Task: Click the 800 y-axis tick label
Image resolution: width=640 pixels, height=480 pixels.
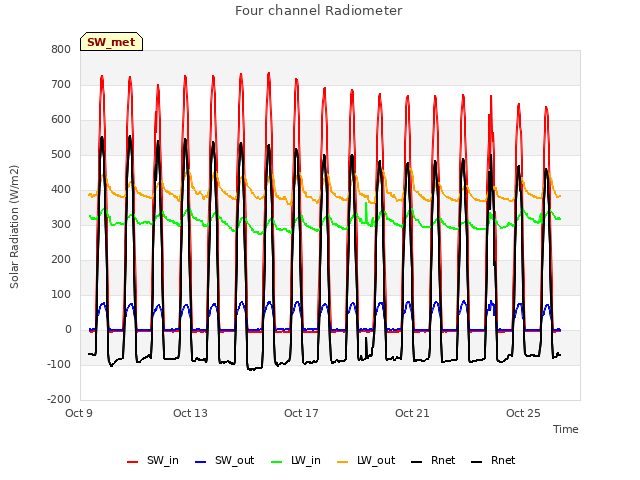Action: click(61, 49)
